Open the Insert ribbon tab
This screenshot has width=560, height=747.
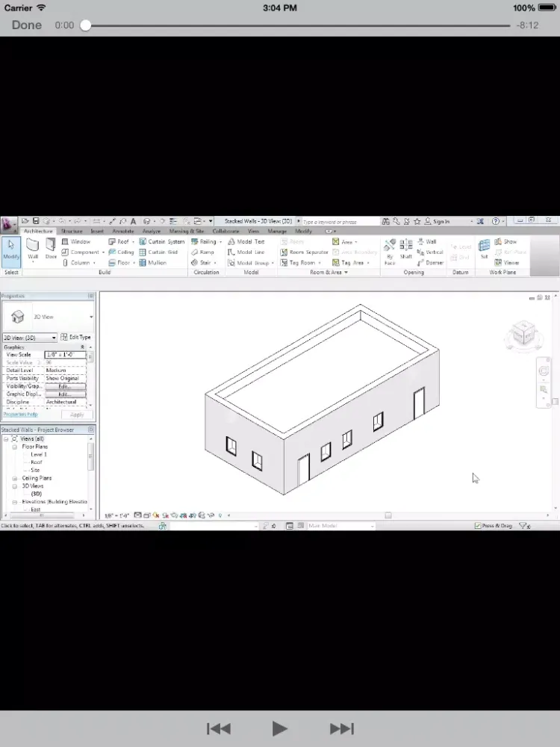(x=97, y=231)
